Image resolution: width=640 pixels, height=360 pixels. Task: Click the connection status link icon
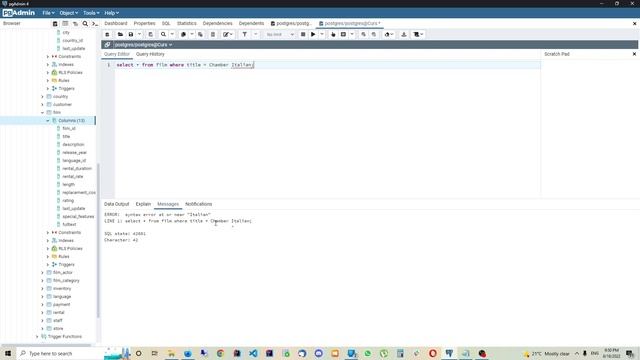107,44
